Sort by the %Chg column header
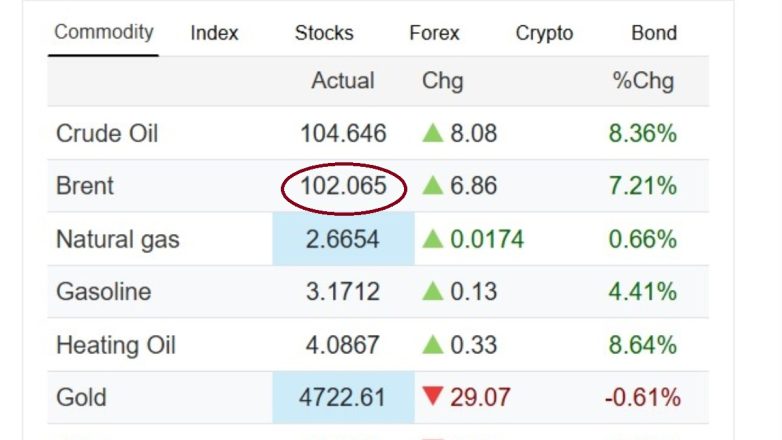 coord(643,81)
